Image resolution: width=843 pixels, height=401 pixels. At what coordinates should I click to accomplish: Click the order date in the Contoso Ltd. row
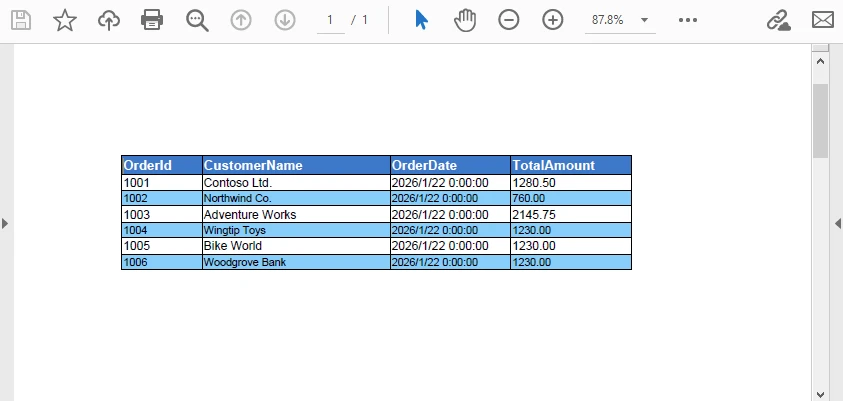coord(451,183)
